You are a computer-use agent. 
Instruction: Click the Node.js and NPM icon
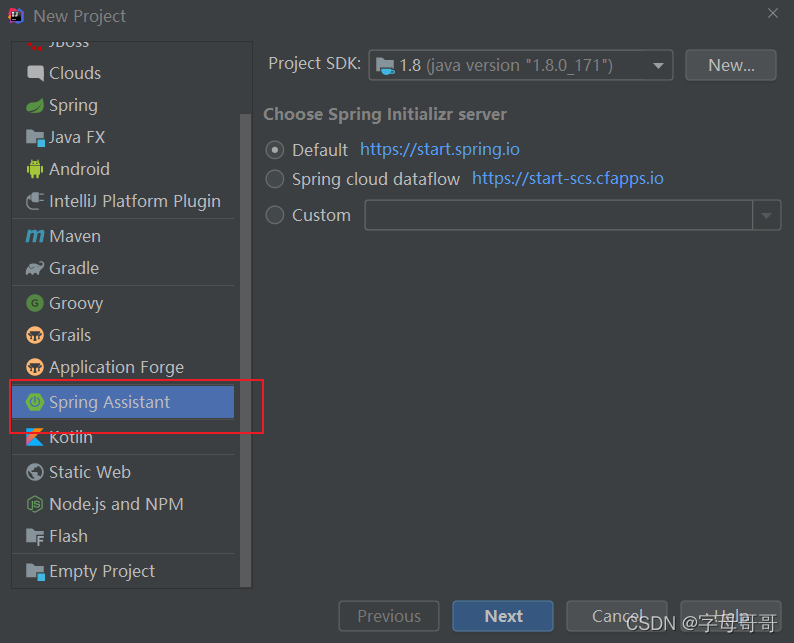pos(35,504)
